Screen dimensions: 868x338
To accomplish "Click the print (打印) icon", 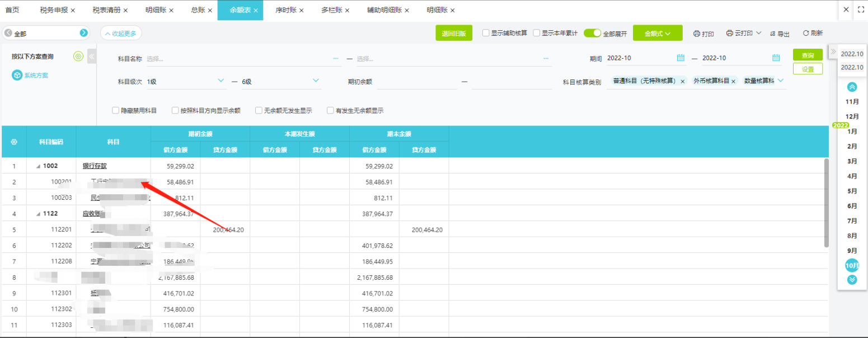I will coord(697,34).
